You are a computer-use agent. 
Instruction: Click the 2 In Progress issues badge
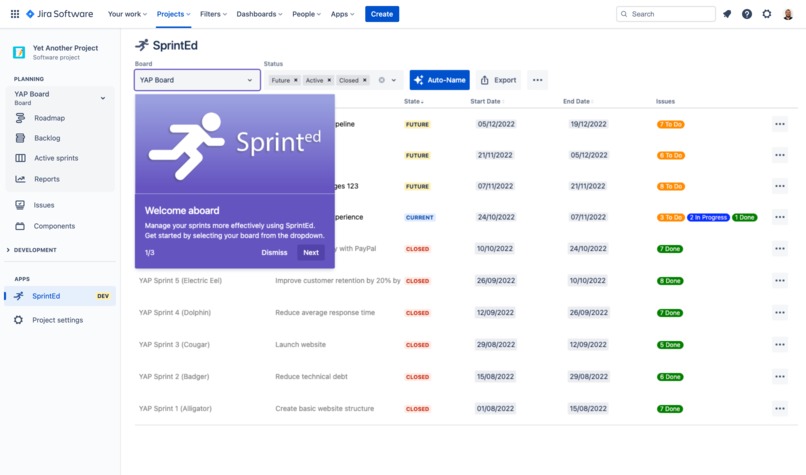tap(708, 217)
